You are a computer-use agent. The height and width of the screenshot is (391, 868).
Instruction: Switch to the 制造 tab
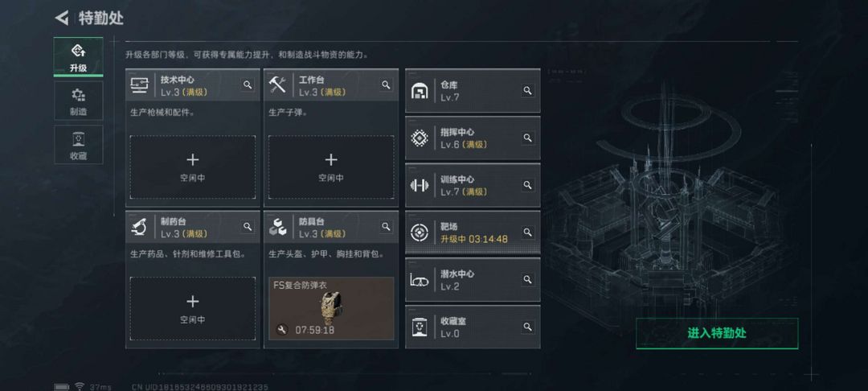pos(79,101)
